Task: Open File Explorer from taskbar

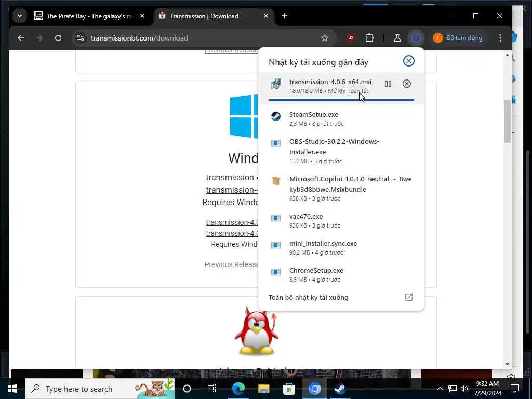Action: 263,389
